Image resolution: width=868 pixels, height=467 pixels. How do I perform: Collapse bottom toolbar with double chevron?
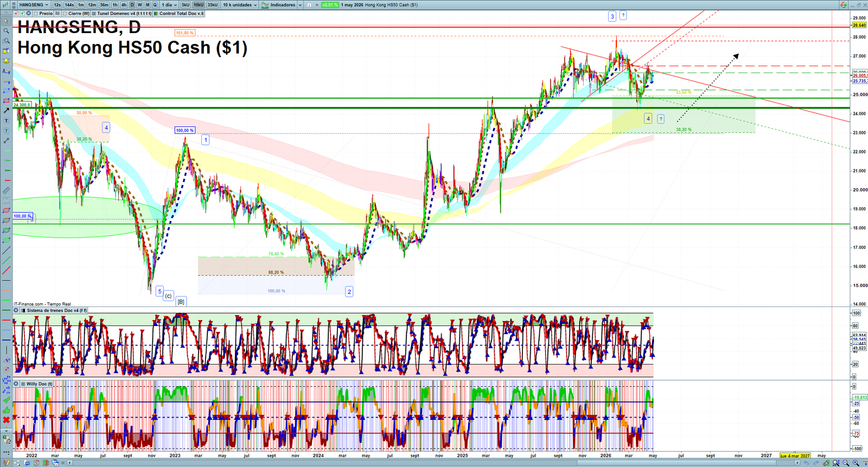[x=63, y=463]
